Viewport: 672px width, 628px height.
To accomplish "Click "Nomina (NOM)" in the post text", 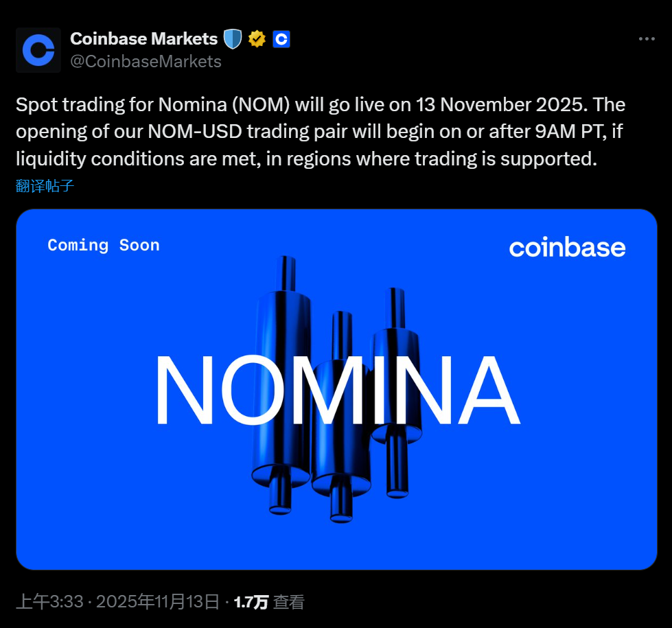I will click(225, 105).
